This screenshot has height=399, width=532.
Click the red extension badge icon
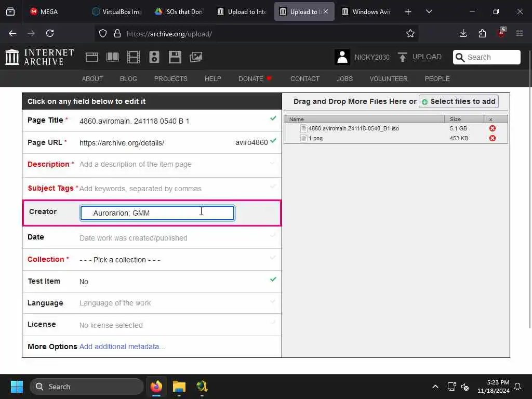pos(501,33)
